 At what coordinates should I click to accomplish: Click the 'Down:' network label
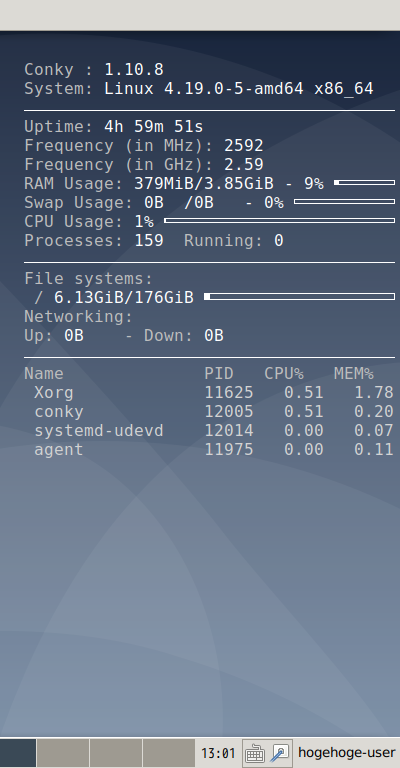click(168, 336)
